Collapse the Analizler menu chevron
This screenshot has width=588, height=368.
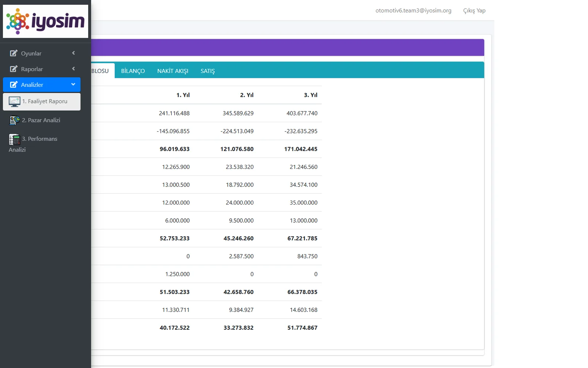point(73,84)
